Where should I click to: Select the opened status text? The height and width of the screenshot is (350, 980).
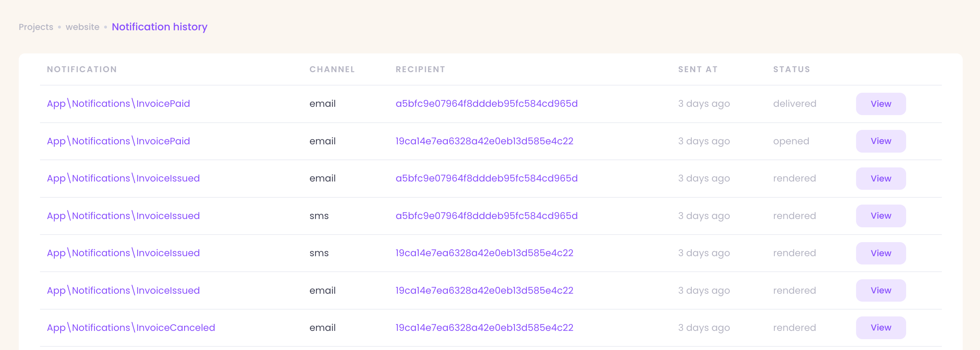(x=790, y=141)
